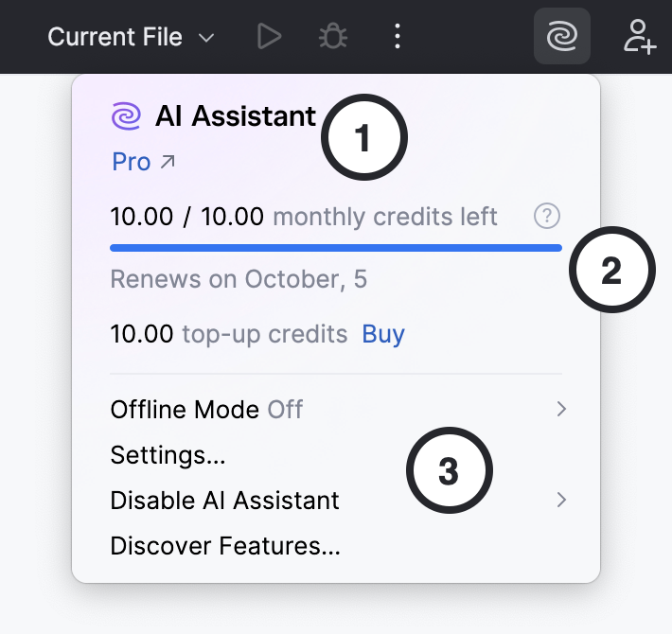Click the purple AI Assistant logo in popup
This screenshot has width=672, height=634.
[126, 116]
